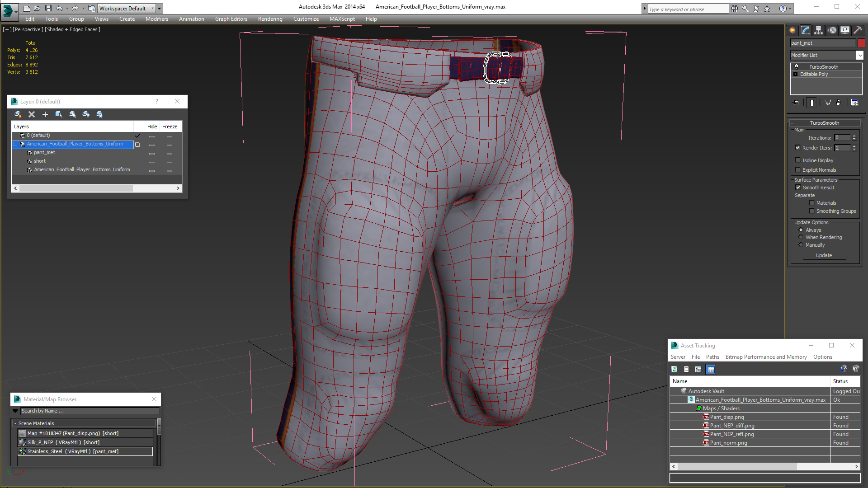Toggle Render Iters checkbox
The width and height of the screenshot is (868, 488).
click(798, 148)
